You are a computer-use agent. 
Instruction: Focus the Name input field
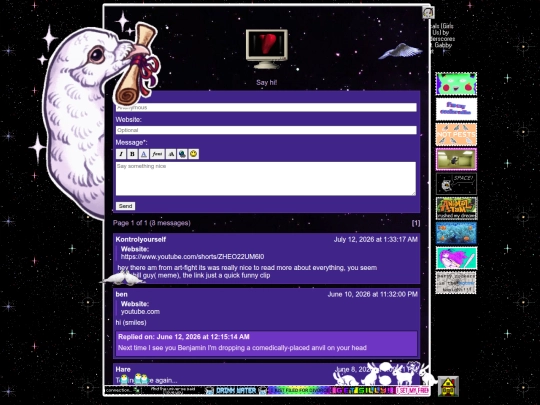[266, 107]
